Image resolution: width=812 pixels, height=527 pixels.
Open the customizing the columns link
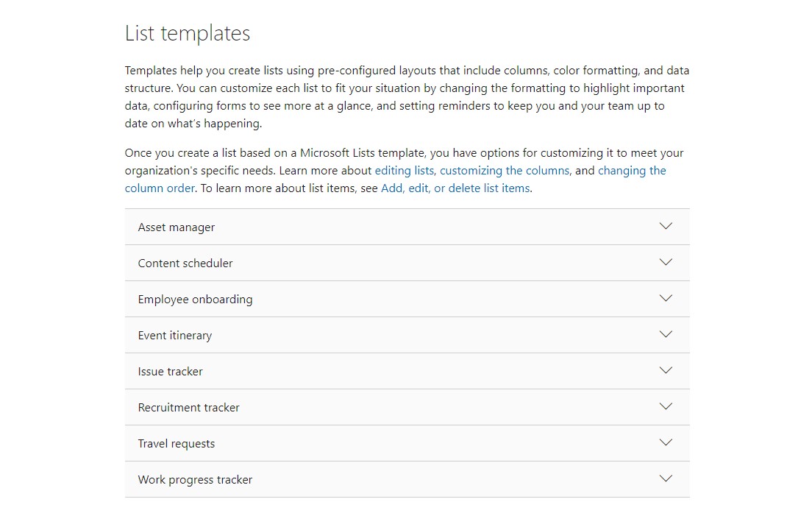[504, 170]
